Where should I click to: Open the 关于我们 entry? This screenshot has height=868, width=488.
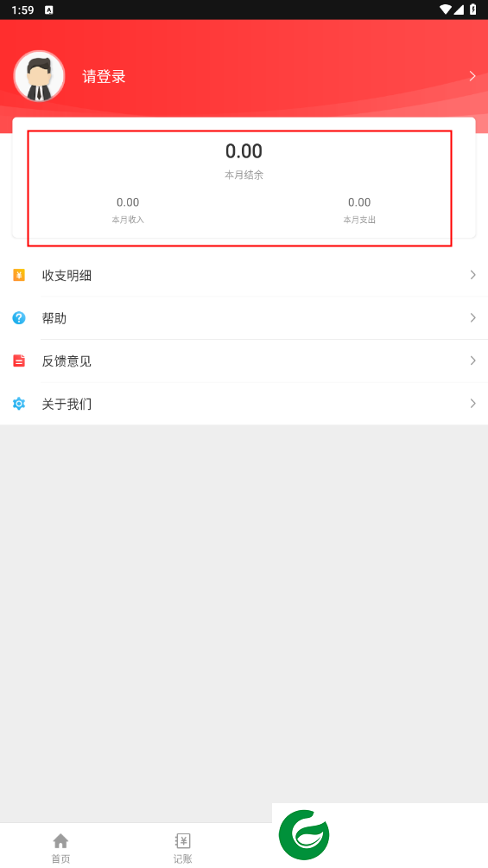244,404
